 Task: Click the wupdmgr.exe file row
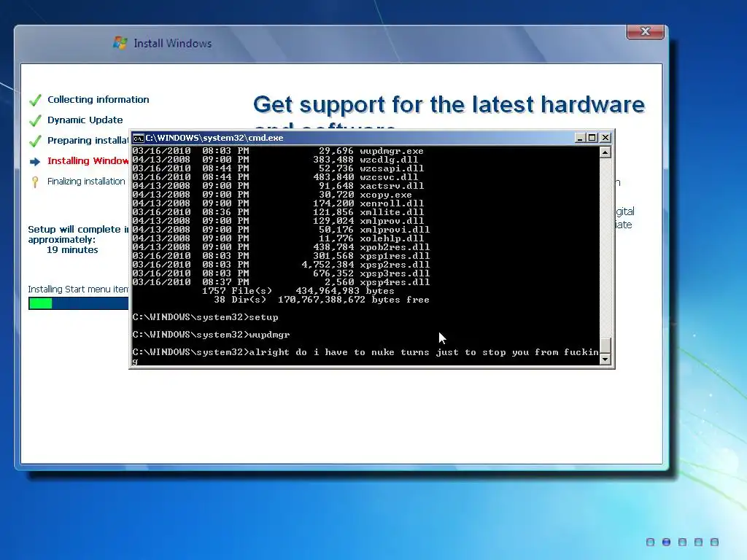click(x=278, y=151)
